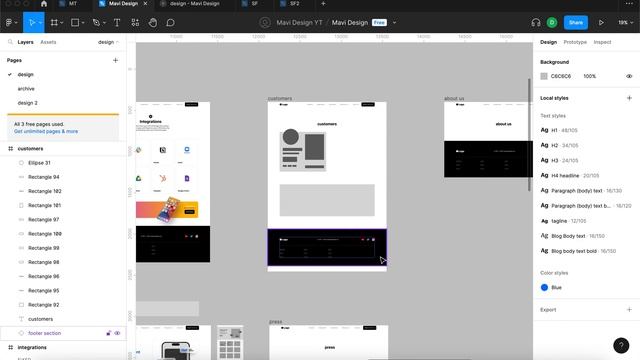640x360 pixels.
Task: Select the Blue color style swatch
Action: click(544, 287)
